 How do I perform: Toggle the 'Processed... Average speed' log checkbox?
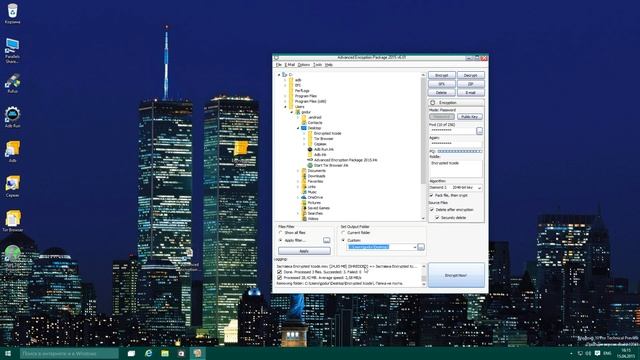coord(280,278)
